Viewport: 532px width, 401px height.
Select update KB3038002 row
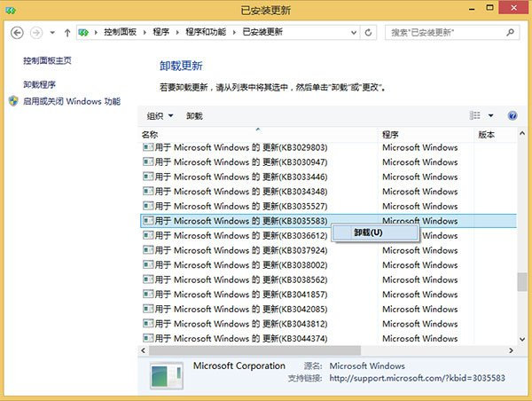328,265
